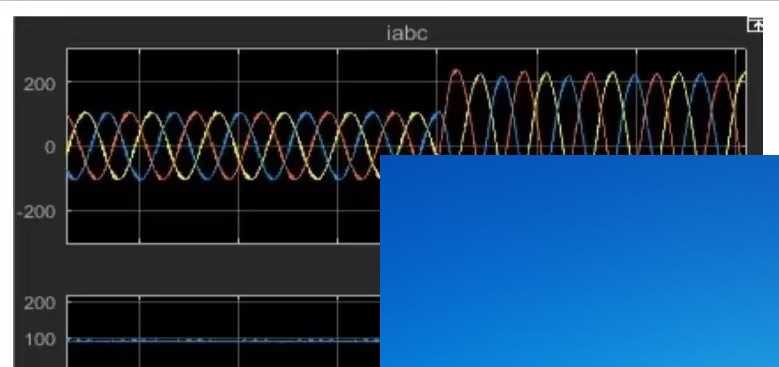
Task: Click the second vertical grid line in the lower plot
Action: click(238, 331)
